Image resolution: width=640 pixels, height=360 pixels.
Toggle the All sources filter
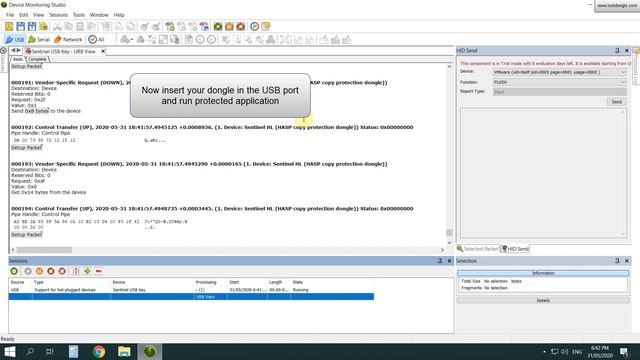(97, 40)
